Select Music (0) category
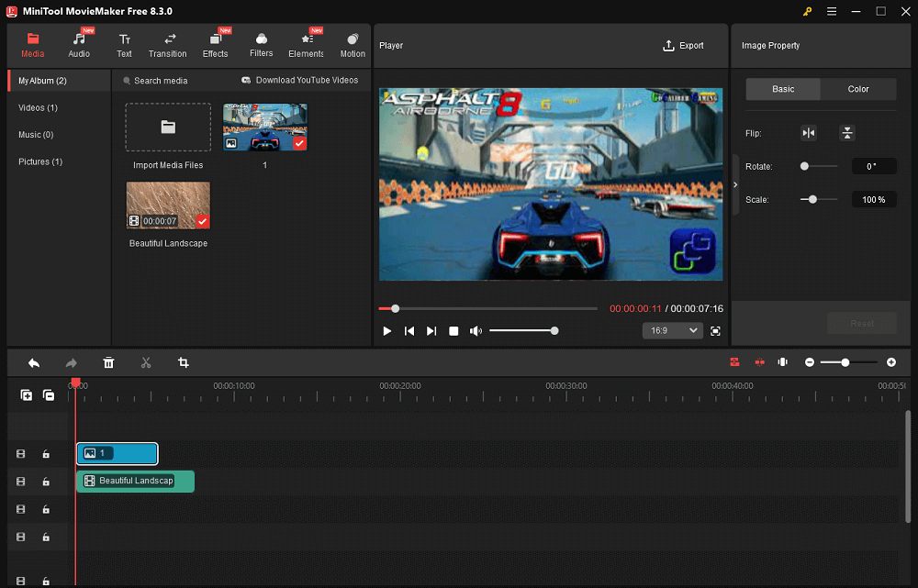The width and height of the screenshot is (918, 588). 36,135
